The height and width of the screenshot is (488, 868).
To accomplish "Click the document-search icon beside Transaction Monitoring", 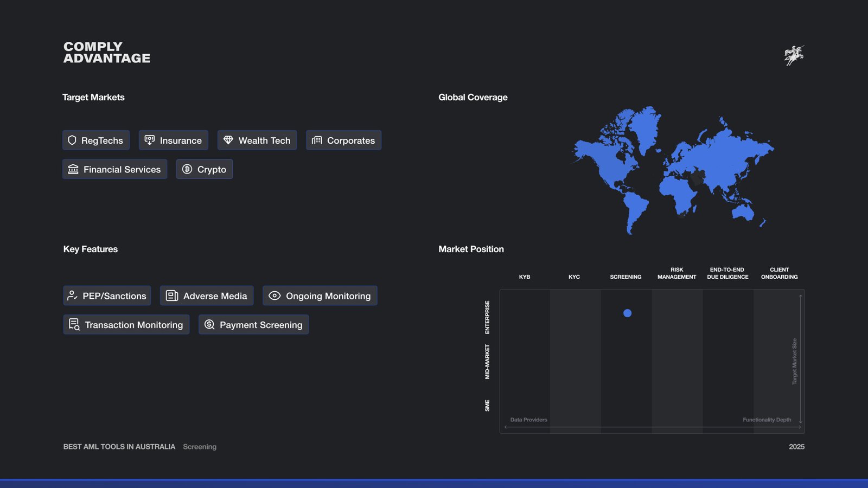I will 74,324.
